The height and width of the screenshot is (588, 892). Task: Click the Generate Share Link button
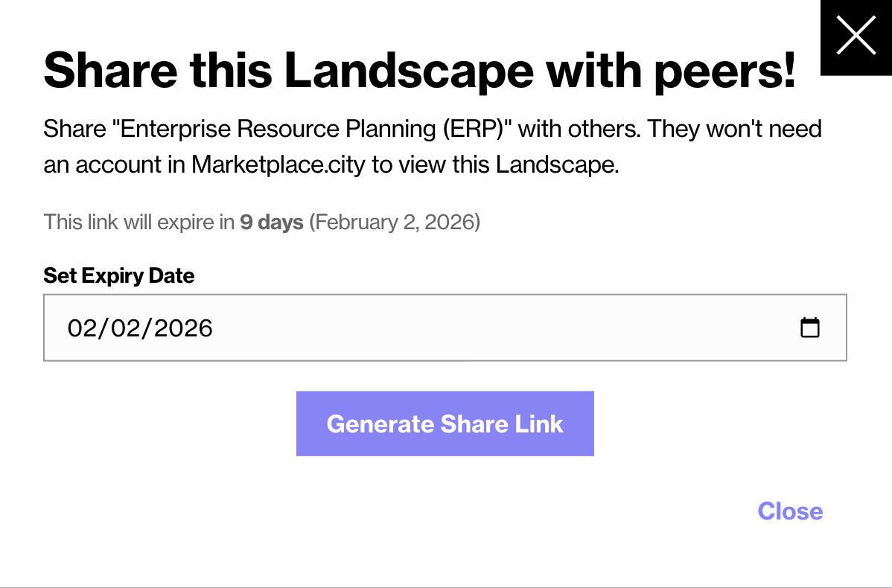click(x=445, y=424)
